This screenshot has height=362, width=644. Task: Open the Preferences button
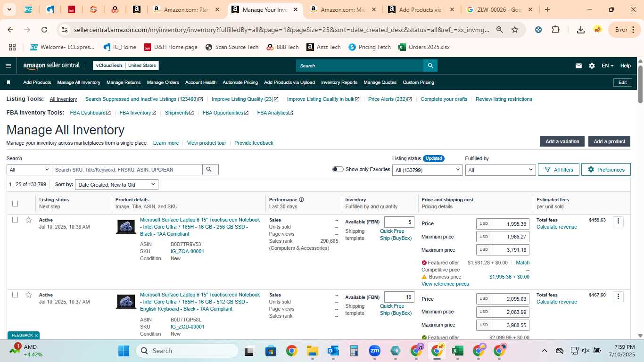pyautogui.click(x=606, y=170)
